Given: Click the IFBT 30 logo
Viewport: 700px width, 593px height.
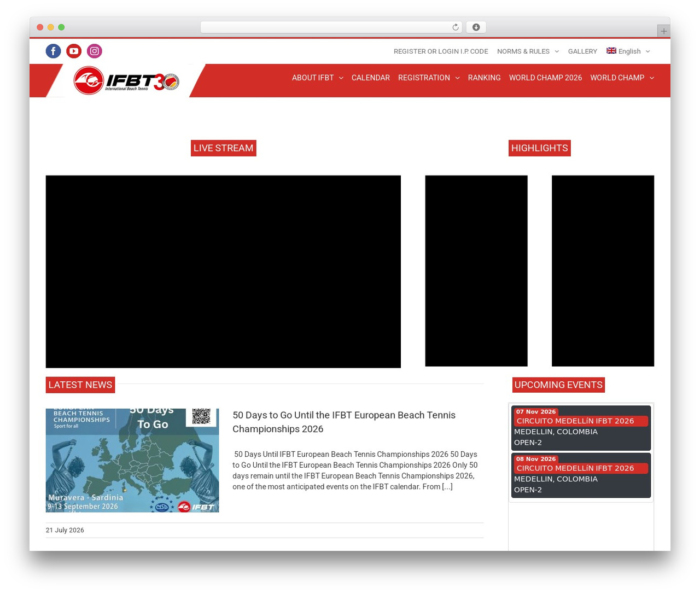Looking at the screenshot, I should click(x=126, y=80).
